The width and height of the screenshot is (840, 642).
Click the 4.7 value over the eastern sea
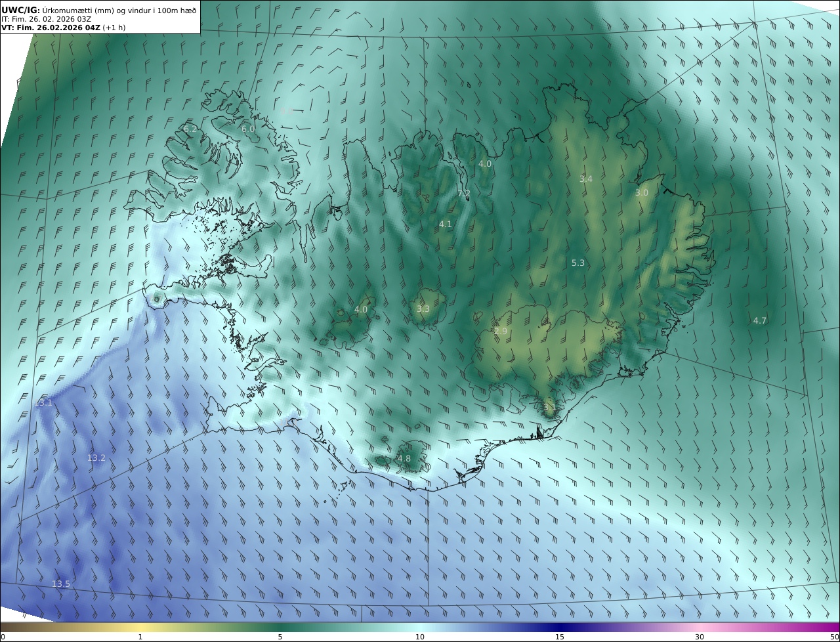point(760,321)
